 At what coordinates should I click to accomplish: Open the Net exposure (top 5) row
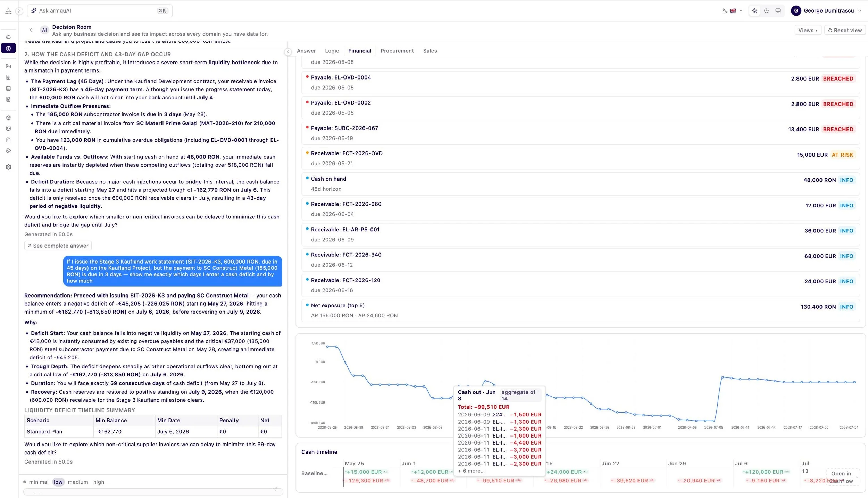coord(581,310)
